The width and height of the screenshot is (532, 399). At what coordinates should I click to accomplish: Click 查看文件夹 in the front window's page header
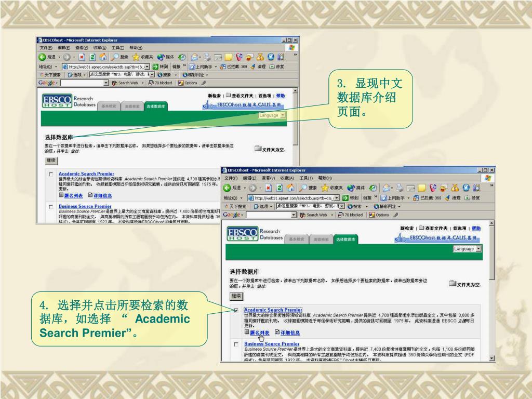click(x=436, y=229)
